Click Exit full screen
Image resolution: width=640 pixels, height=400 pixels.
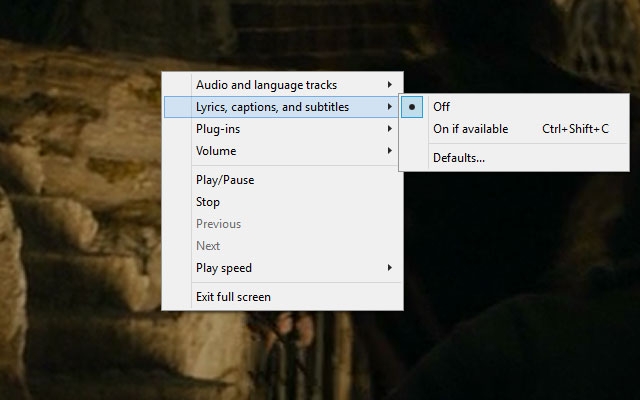[282, 297]
